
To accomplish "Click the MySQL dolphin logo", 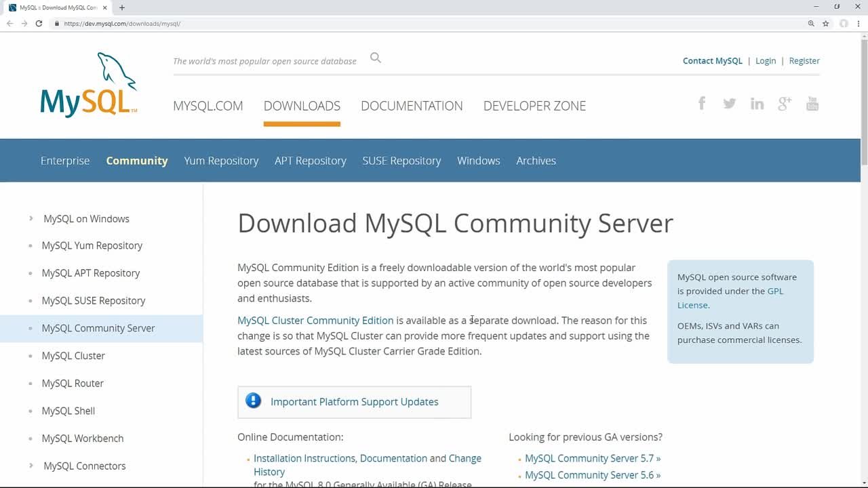I will click(89, 85).
